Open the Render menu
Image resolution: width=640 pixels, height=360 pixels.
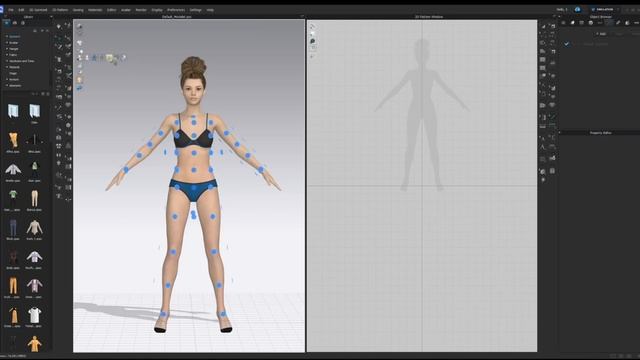click(x=141, y=10)
